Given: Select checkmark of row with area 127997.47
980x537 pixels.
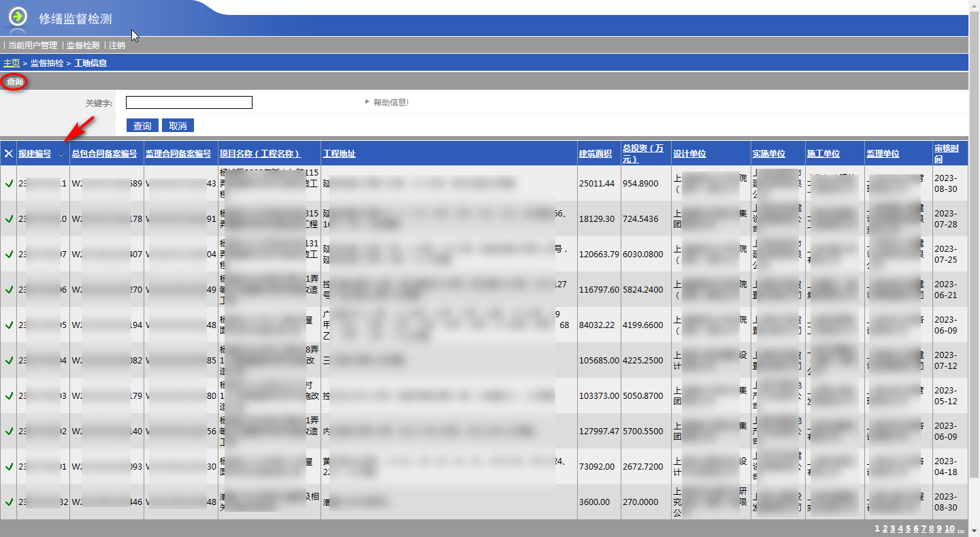Looking at the screenshot, I should click(9, 432).
